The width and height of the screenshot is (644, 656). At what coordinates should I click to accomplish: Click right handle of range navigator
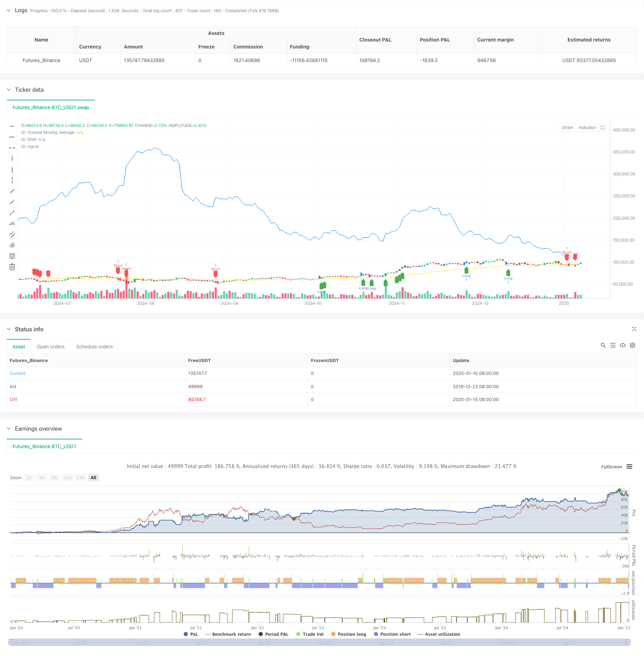point(629,642)
